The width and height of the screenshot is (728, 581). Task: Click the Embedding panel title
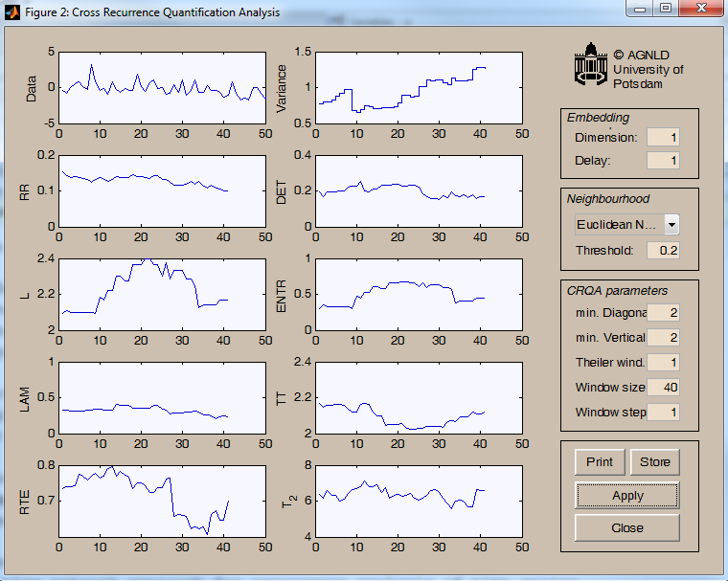(x=598, y=118)
